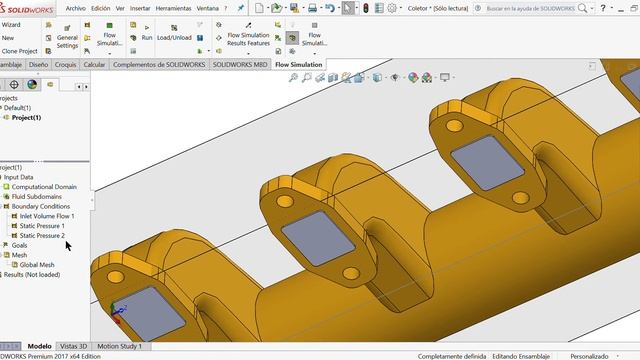Open the Ventana menu
640x360 pixels.
[x=207, y=8]
